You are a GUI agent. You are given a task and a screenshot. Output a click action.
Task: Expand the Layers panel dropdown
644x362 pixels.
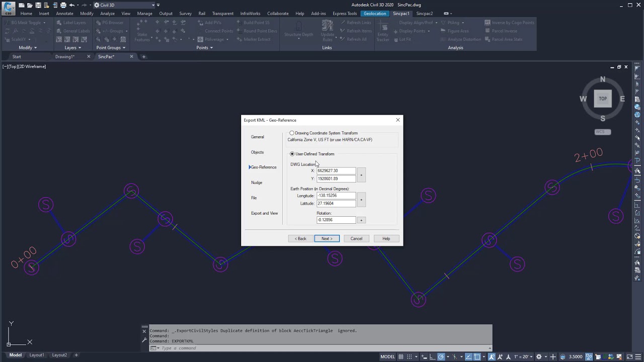[73, 48]
